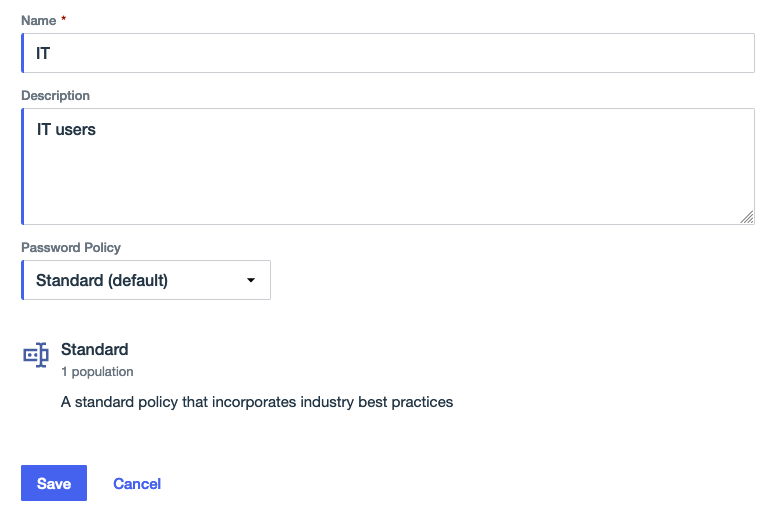Click the empty lower area of the Description box
The image size is (769, 532).
[388, 195]
